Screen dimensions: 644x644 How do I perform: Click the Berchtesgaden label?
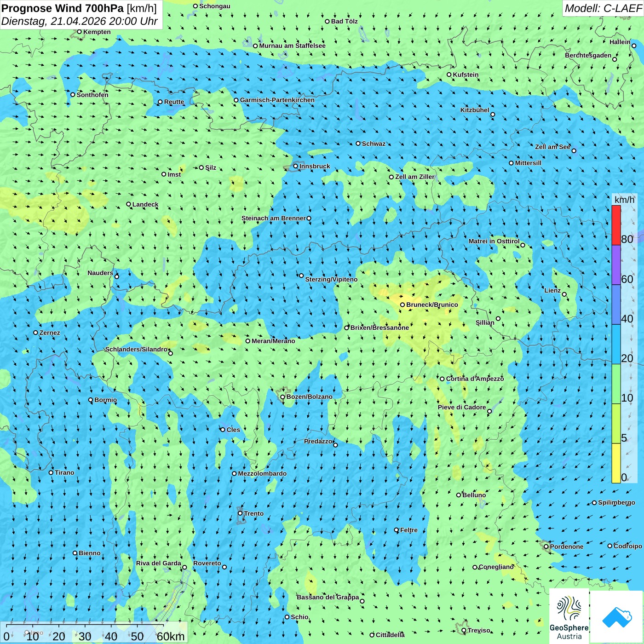pos(588,55)
